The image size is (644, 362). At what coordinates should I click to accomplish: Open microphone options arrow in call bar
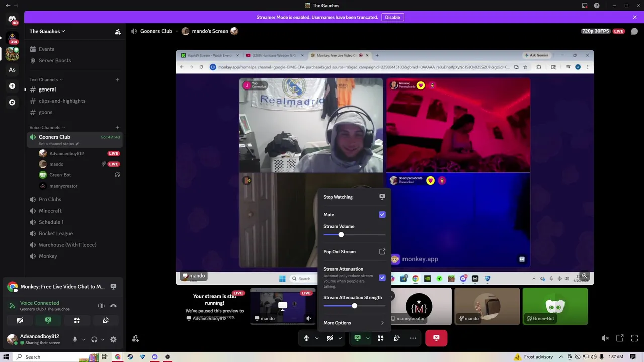pos(317,338)
